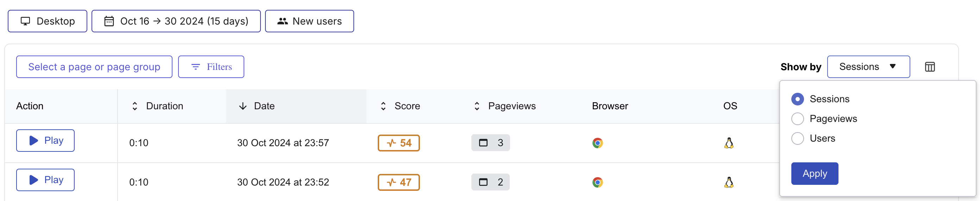Viewport: 980px width, 201px height.
Task: Click the pageviews badge showing 2
Action: (490, 182)
